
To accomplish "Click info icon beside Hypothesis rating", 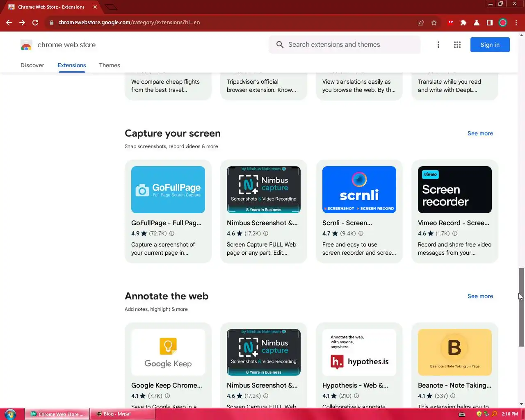I will pos(356,396).
